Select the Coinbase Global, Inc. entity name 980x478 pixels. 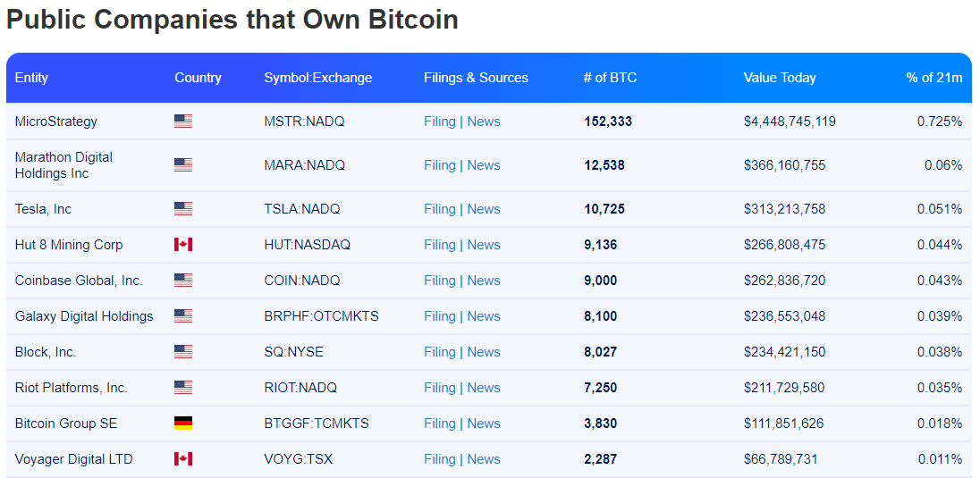click(x=79, y=281)
